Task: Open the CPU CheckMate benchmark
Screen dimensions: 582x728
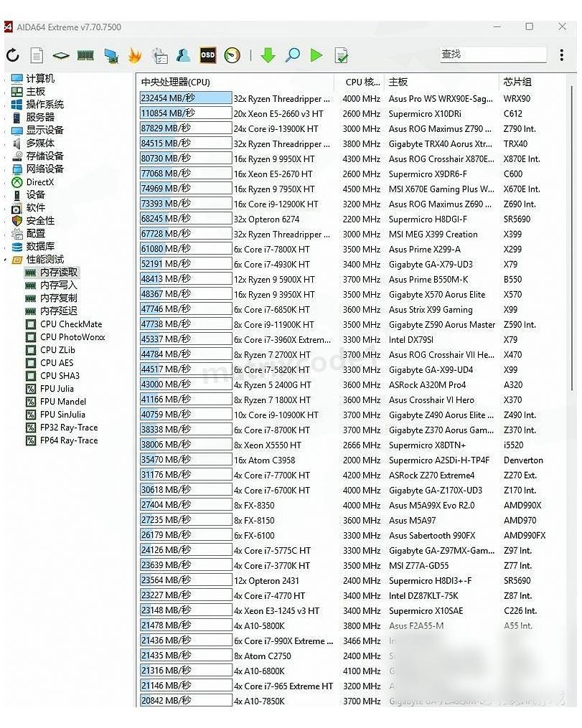Action: pyautogui.click(x=70, y=324)
